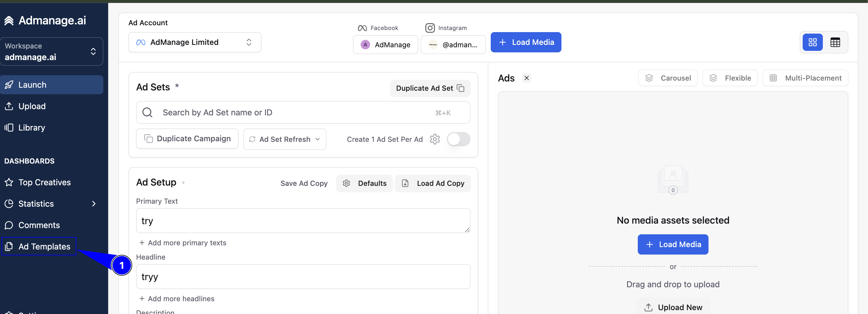Click the Top Creatives star icon
Image resolution: width=868 pixels, height=314 pixels.
click(9, 183)
